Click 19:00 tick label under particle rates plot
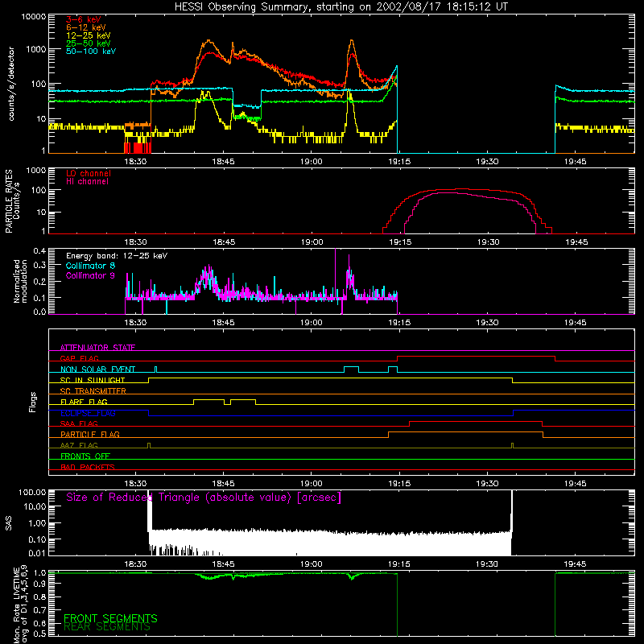Viewport: 644px width, 644px height. (x=312, y=242)
